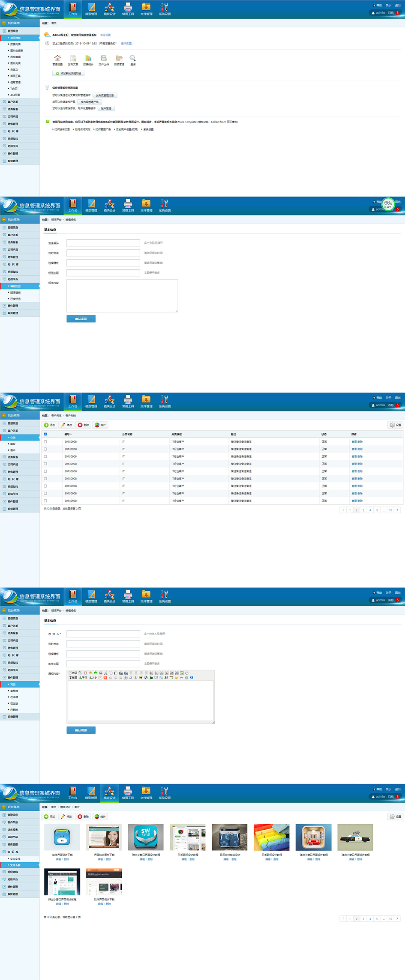Open 短信模板 in the sidebar menu
405x980 pixels.
15,292
